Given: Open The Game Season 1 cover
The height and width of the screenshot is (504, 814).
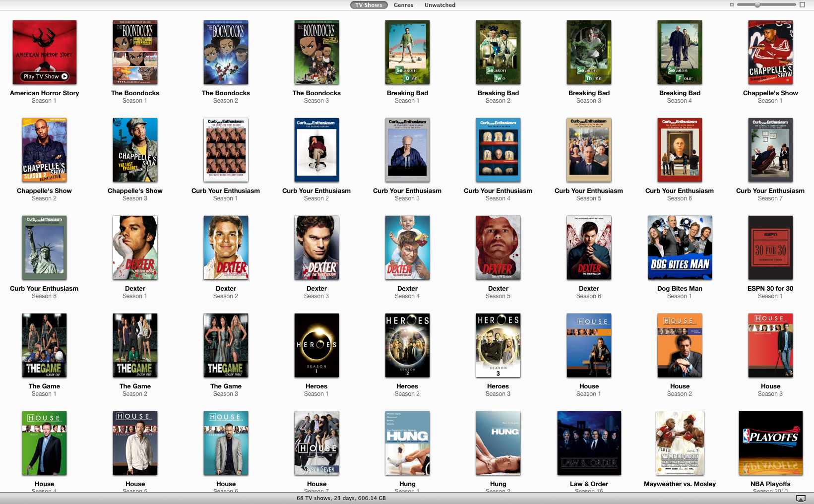Looking at the screenshot, I should pos(44,345).
